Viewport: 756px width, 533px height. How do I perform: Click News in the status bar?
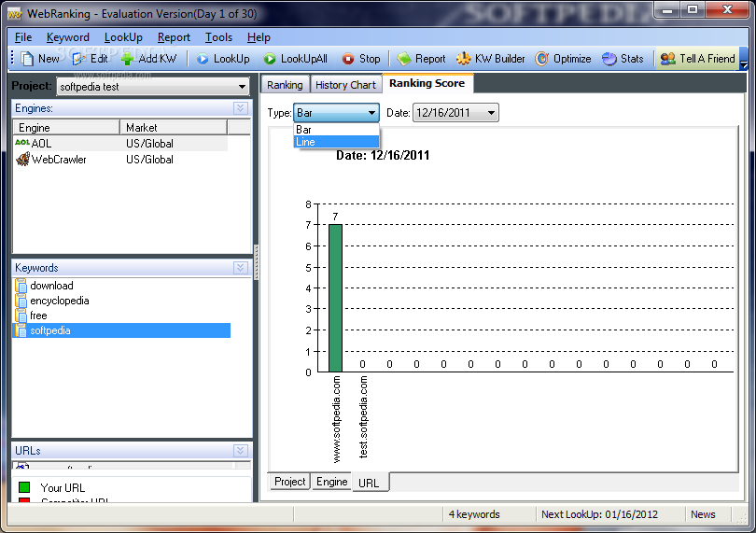click(703, 514)
